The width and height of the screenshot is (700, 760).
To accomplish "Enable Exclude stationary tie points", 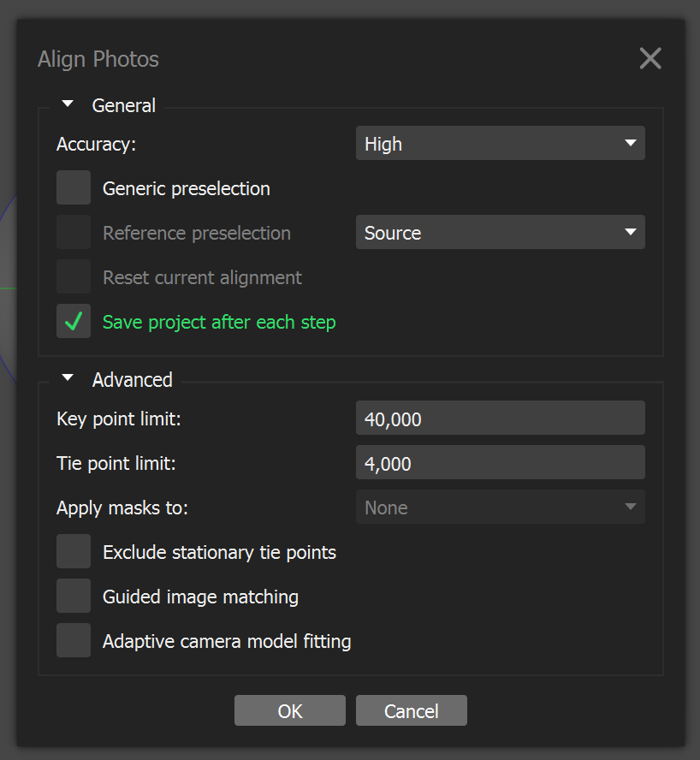I will [74, 551].
